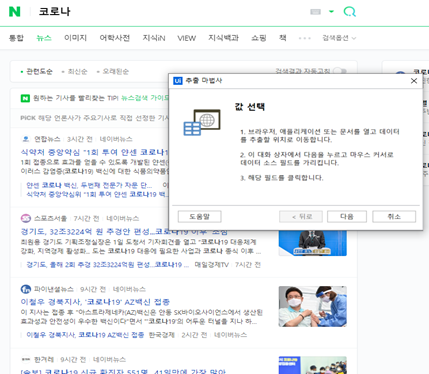Open the 한국경제 source link
Screen dimensions: 429x374
tap(162, 335)
